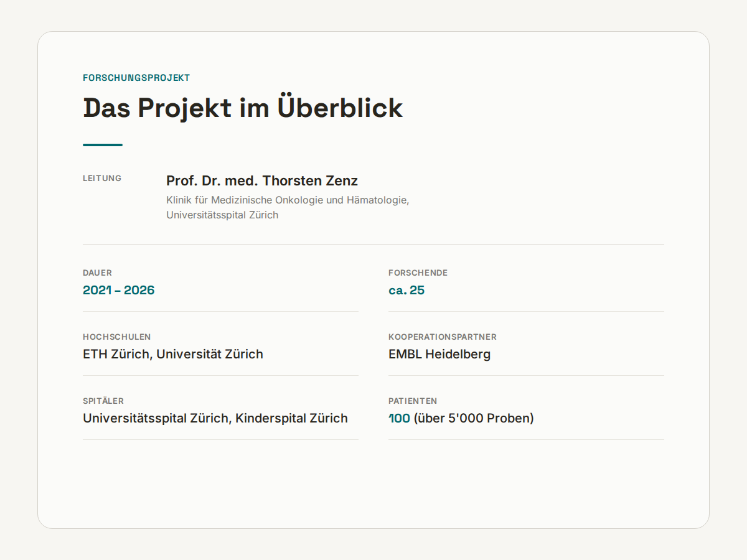Click the SPITÄLER label
Screen dimensions: 747x560
(x=103, y=401)
